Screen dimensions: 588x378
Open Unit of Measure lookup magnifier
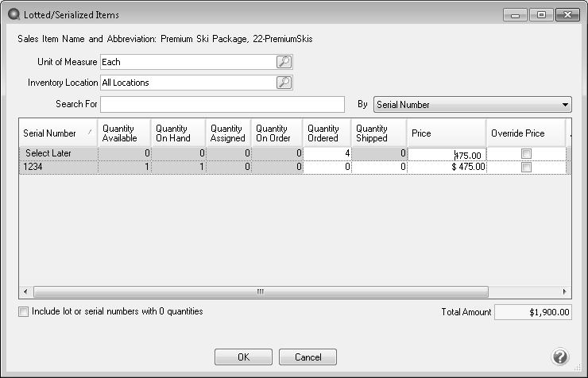[x=284, y=62]
